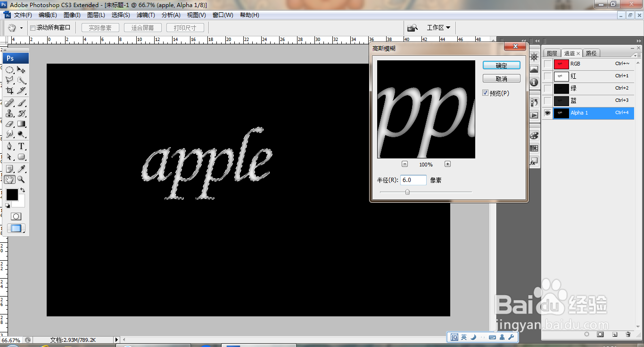The width and height of the screenshot is (644, 347).
Task: Open status bar info arrow menu
Action: point(116,339)
